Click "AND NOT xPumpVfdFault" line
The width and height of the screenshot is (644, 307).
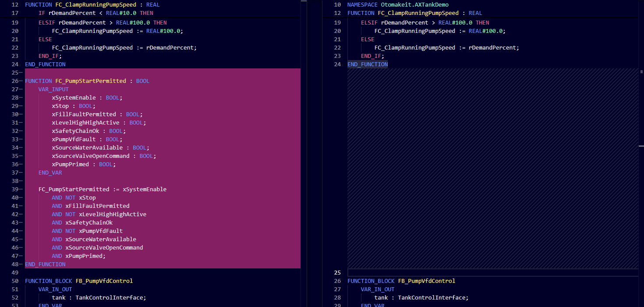coord(87,231)
